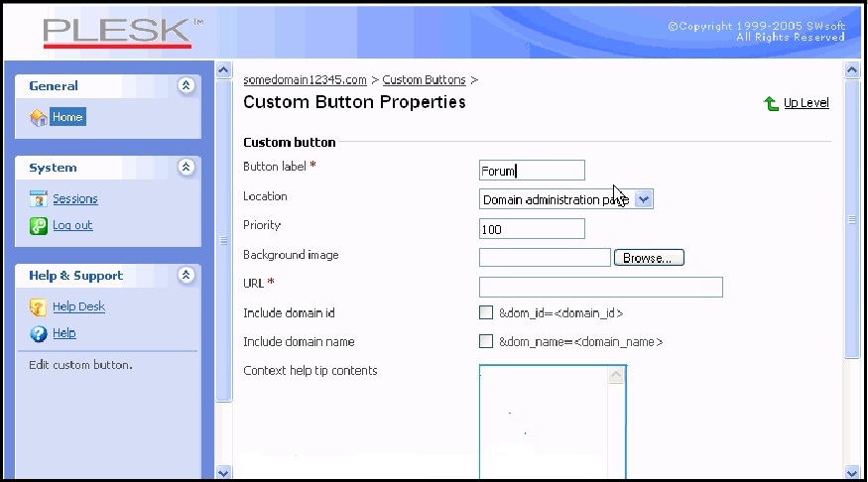Click the Background image path field
This screenshot has height=482, width=868.
coord(545,258)
